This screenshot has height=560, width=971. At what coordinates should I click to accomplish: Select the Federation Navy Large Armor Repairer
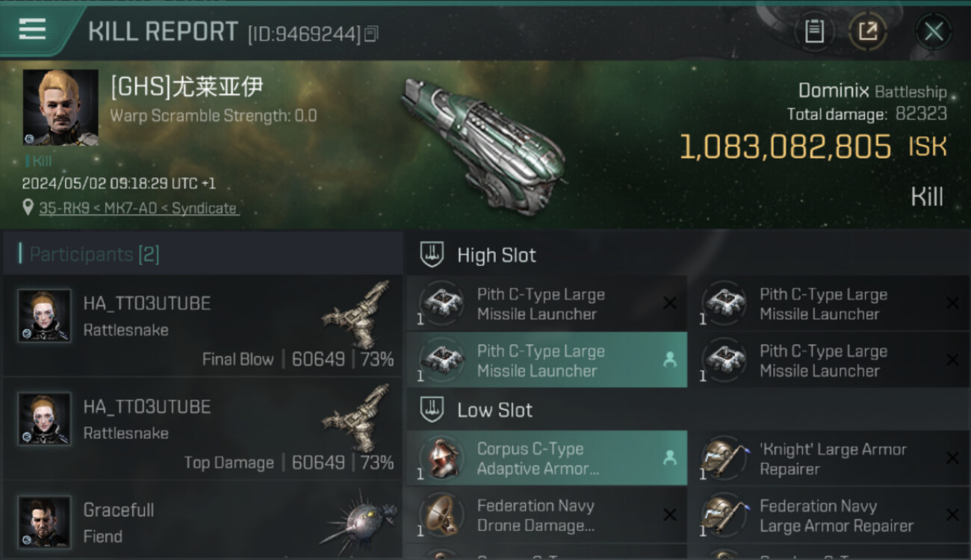pos(829,515)
